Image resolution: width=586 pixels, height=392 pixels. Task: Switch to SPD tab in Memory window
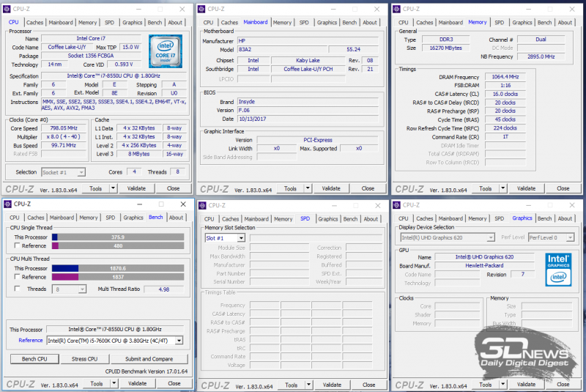click(x=500, y=23)
